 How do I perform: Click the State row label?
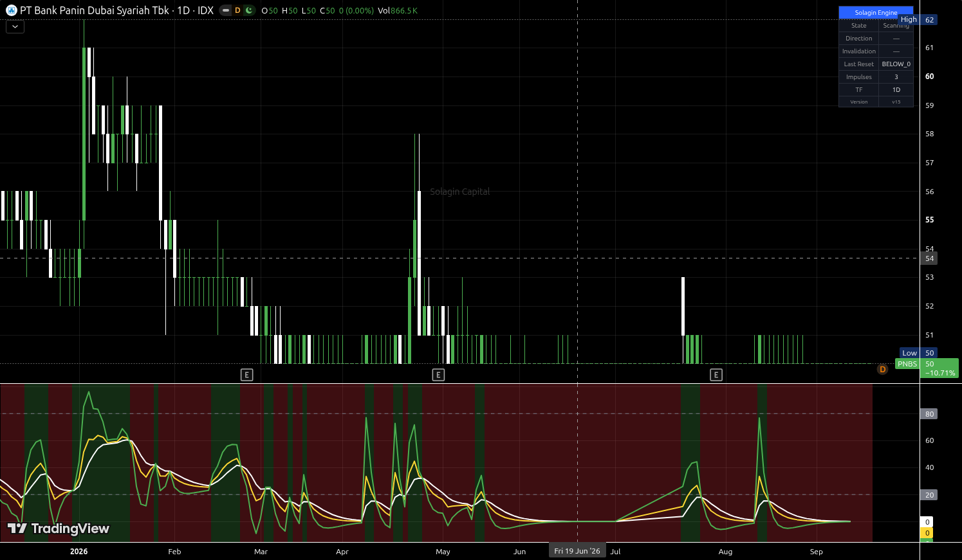(859, 26)
